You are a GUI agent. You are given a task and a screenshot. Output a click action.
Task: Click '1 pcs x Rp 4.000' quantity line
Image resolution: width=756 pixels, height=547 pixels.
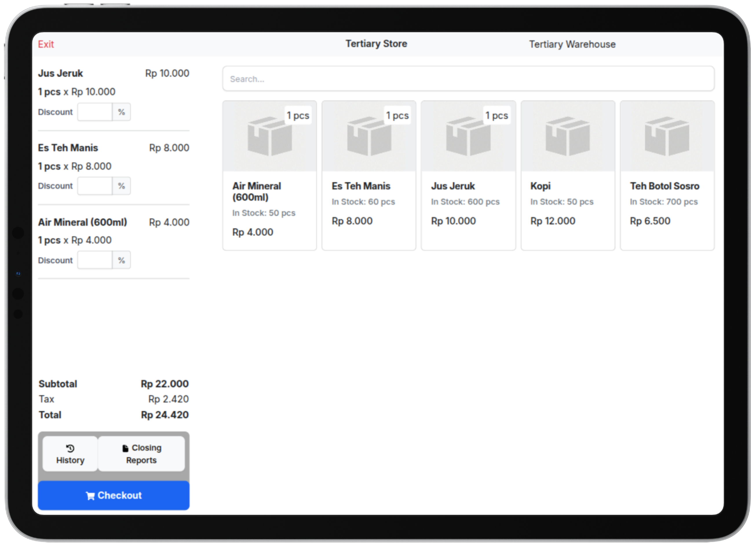[75, 240]
